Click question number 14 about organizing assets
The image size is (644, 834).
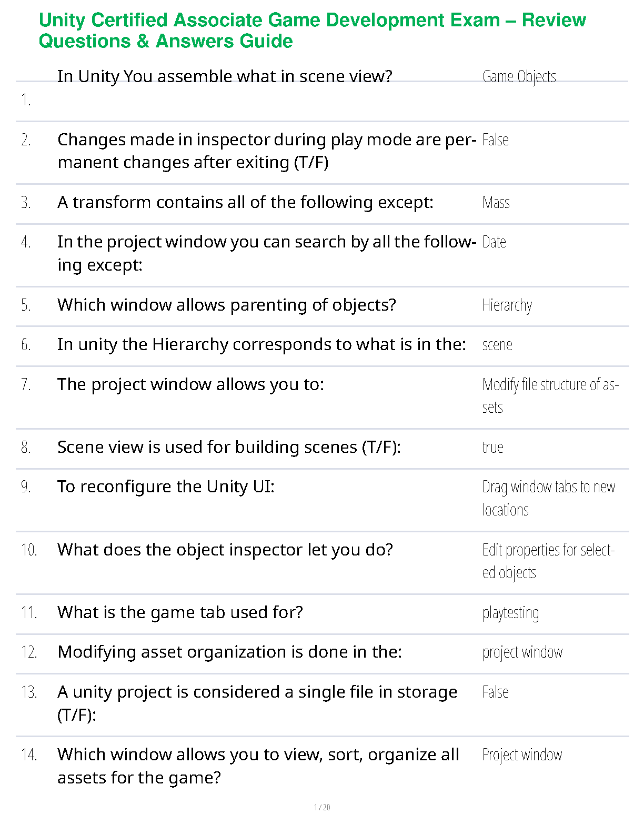258,766
